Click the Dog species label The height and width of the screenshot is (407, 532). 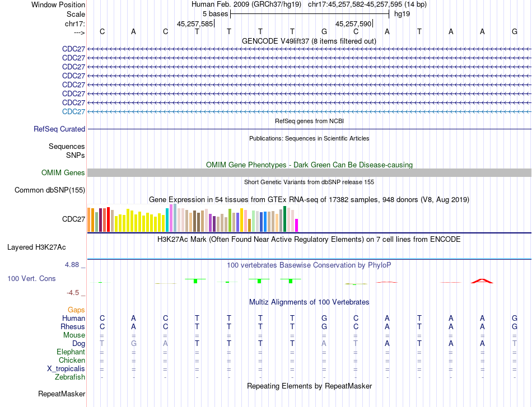pos(78,344)
